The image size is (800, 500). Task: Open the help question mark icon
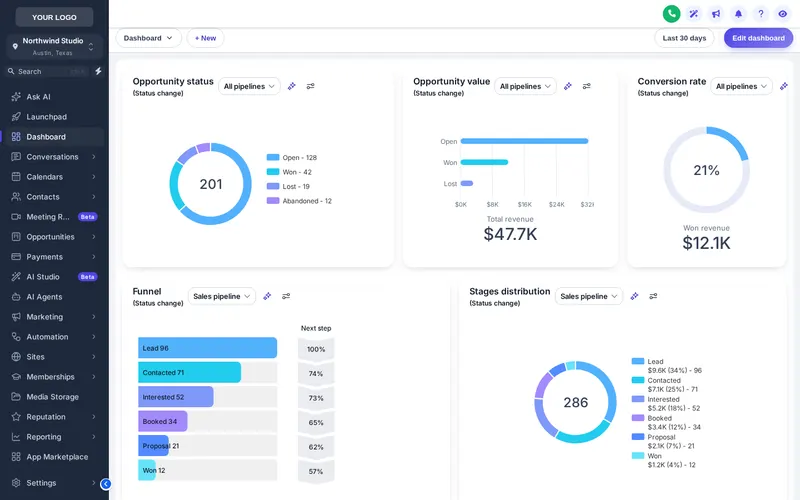761,14
